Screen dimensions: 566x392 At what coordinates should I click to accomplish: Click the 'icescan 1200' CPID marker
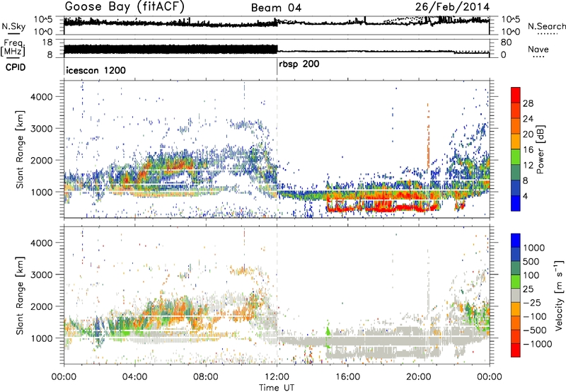point(96,70)
